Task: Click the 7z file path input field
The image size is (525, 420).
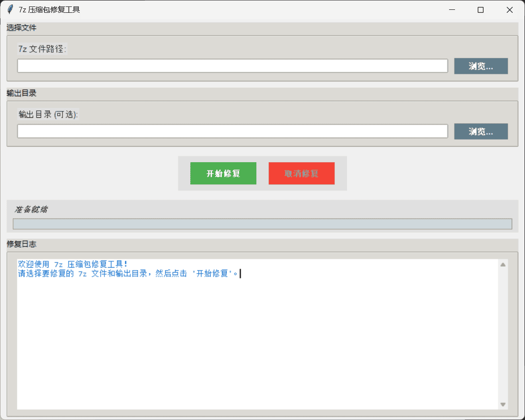Action: 232,66
